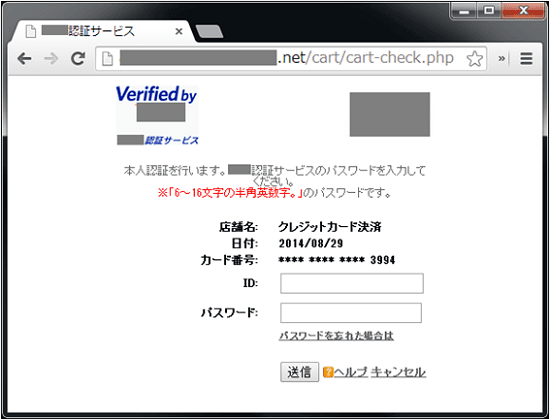Click the Verified by logo image
Image resolution: width=550 pixels, height=420 pixels.
(x=157, y=115)
